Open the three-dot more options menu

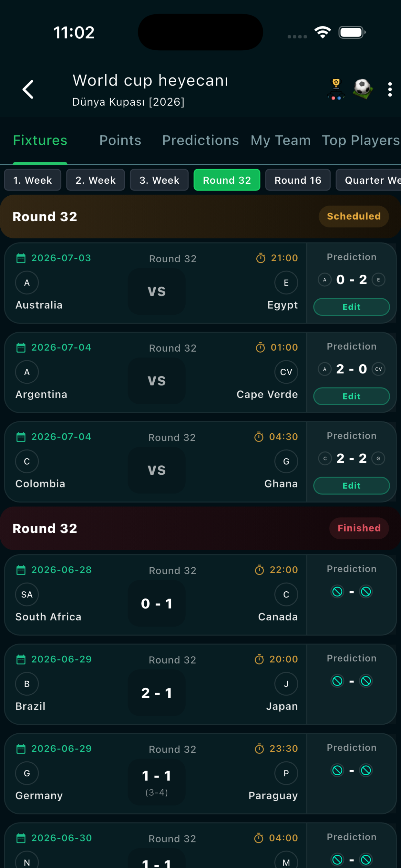coord(390,89)
